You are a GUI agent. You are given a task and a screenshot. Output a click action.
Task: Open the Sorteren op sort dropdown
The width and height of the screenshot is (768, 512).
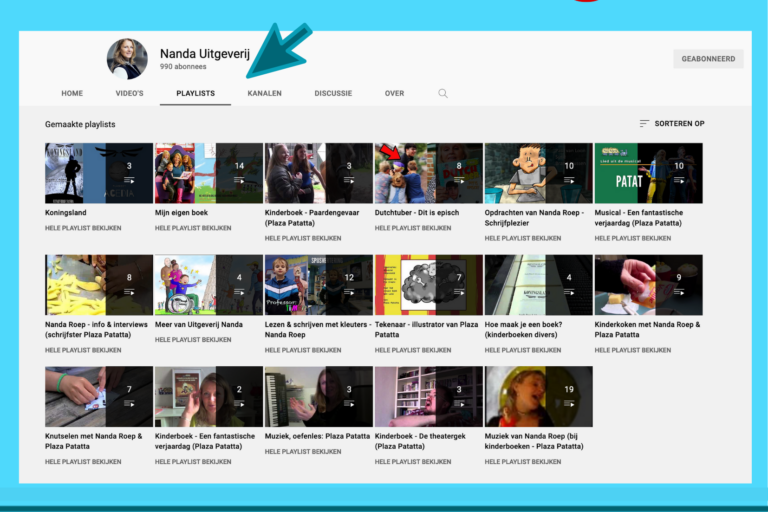pyautogui.click(x=671, y=124)
